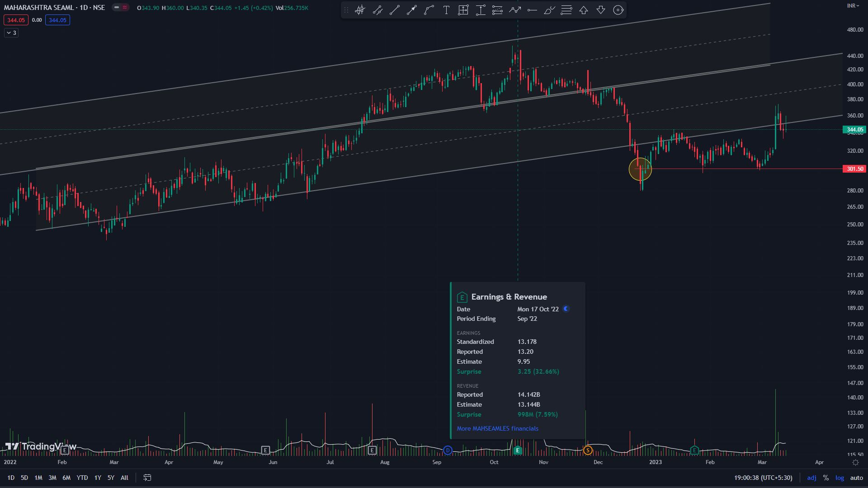
Task: Select the yellow highlighted circle on chart
Action: pyautogui.click(x=640, y=169)
